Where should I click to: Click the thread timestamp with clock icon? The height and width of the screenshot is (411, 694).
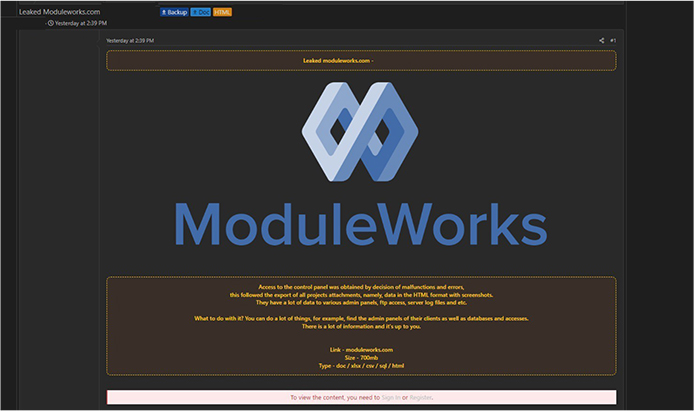77,23
